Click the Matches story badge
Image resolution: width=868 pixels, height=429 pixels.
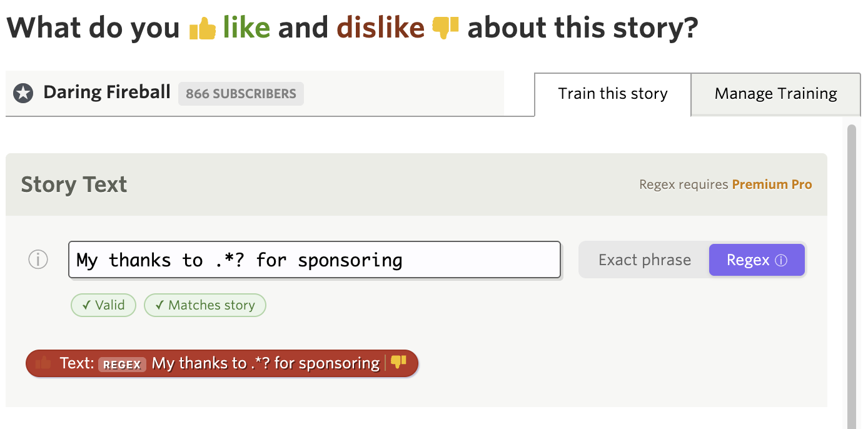204,305
